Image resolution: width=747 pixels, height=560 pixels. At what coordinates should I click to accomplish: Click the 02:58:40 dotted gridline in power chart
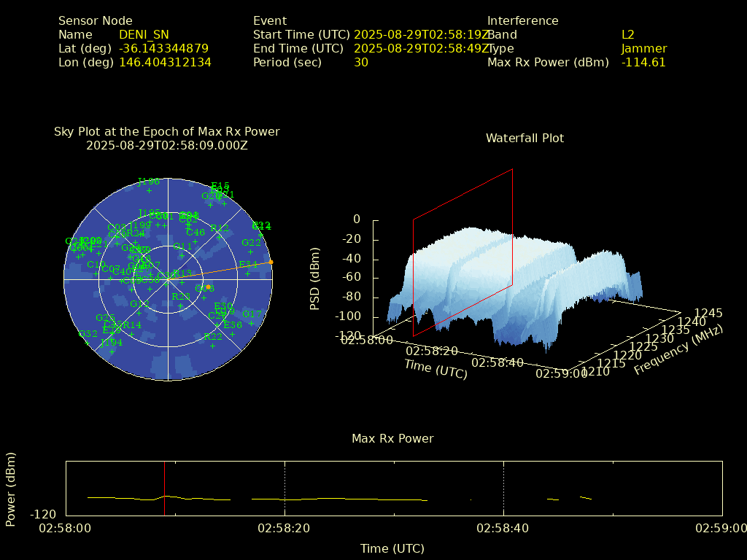503,489
